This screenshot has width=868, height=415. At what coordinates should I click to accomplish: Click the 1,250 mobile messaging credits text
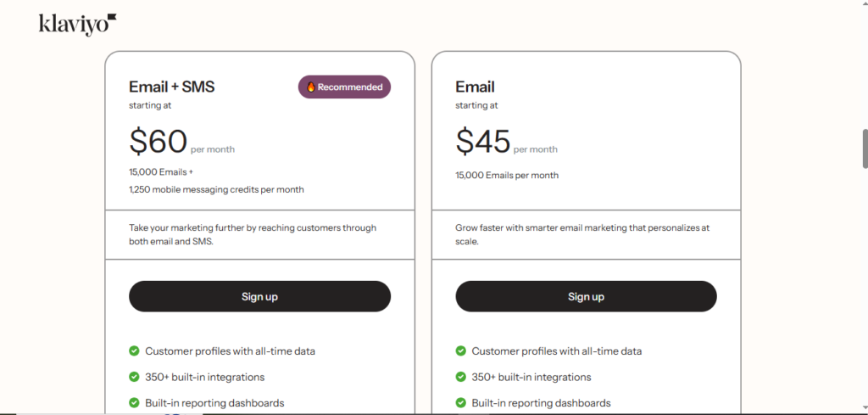coord(216,189)
